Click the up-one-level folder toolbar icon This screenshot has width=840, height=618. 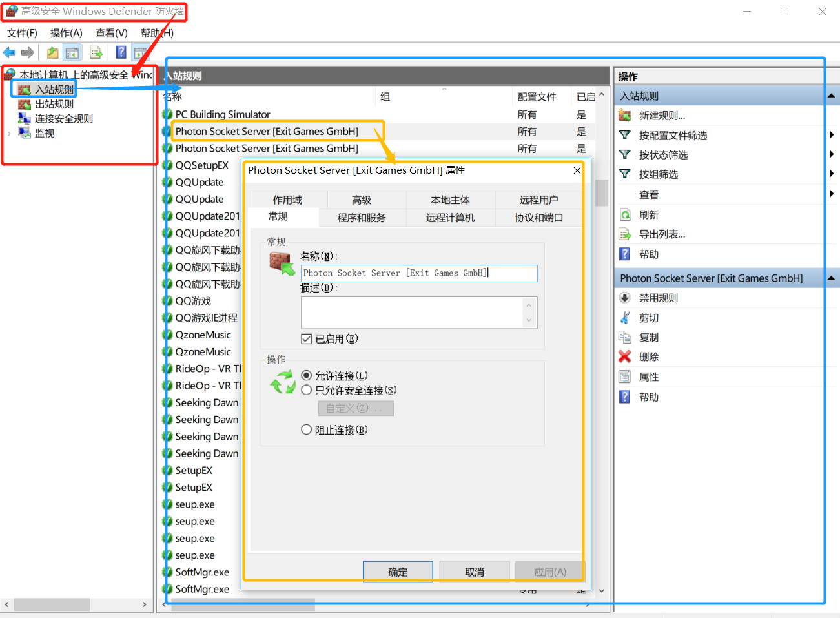point(52,53)
